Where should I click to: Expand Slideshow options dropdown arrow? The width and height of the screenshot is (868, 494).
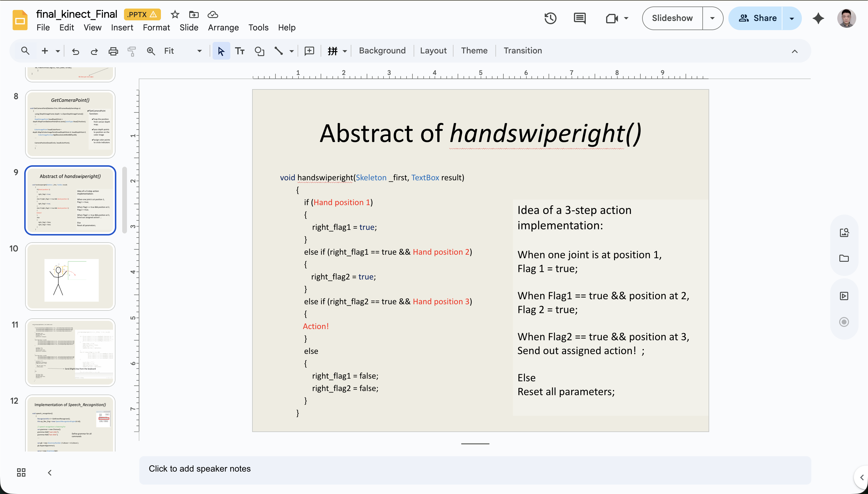(x=712, y=18)
